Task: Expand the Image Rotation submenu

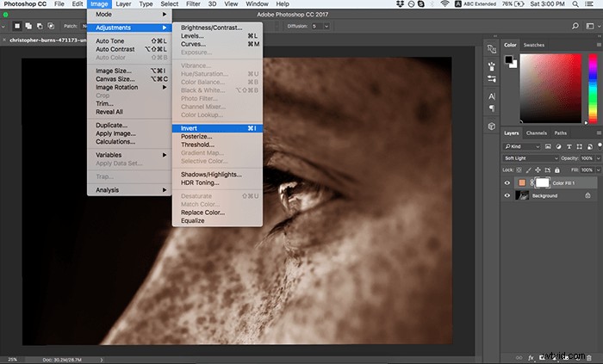Action: point(129,87)
